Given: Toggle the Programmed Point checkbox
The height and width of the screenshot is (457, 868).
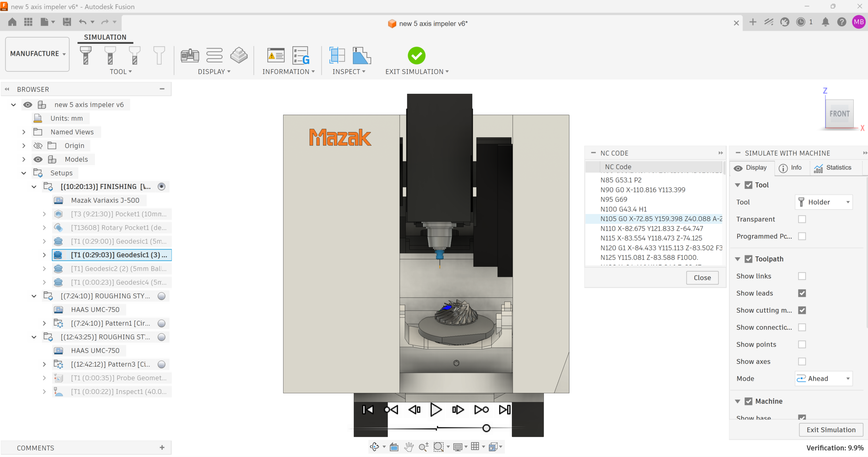Looking at the screenshot, I should 802,236.
